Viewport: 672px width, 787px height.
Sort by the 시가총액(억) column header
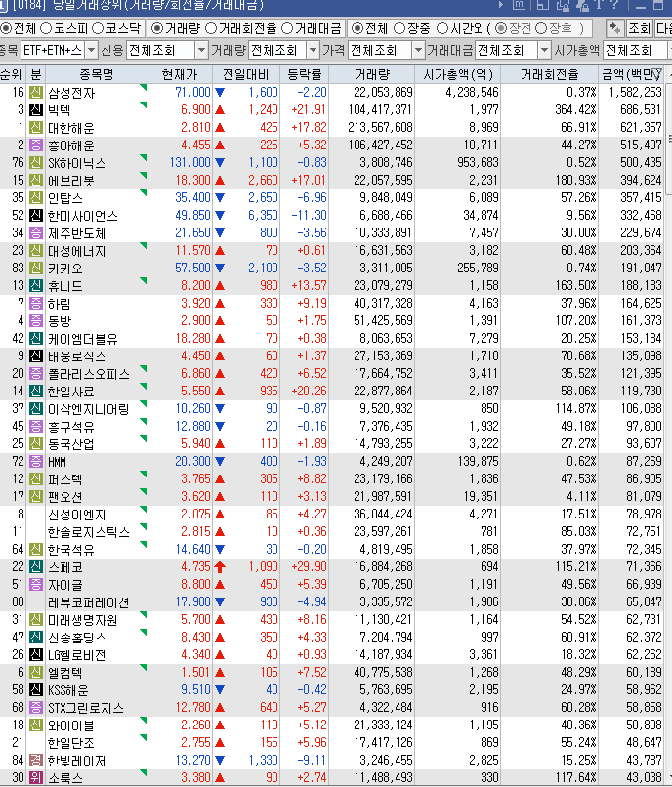458,75
